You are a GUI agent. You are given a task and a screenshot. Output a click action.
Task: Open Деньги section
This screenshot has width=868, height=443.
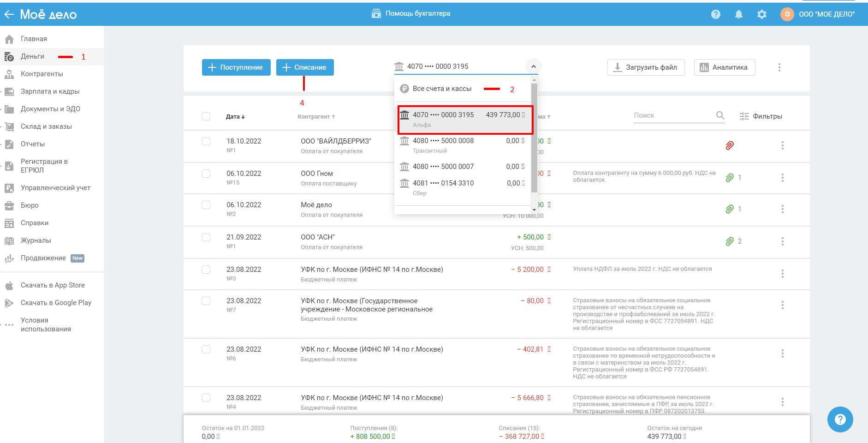[x=32, y=56]
